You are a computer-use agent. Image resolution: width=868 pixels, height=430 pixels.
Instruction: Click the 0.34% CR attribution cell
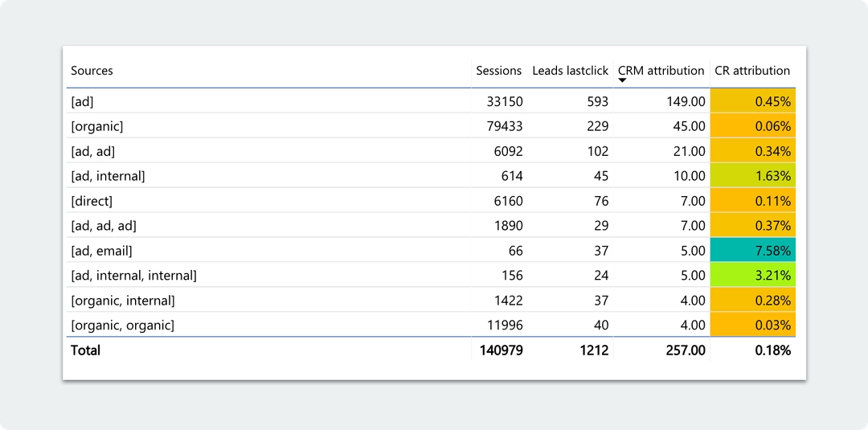[x=753, y=151]
